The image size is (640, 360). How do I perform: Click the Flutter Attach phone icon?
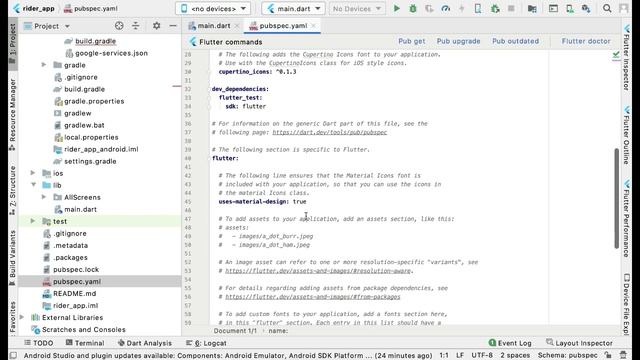(x=478, y=9)
